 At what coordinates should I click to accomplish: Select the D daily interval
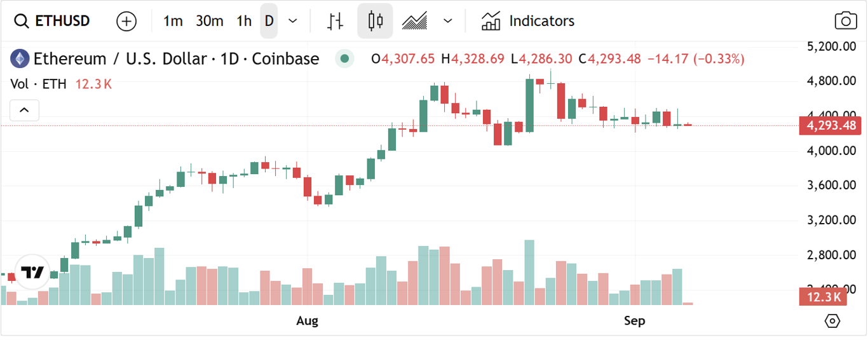pyautogui.click(x=269, y=21)
